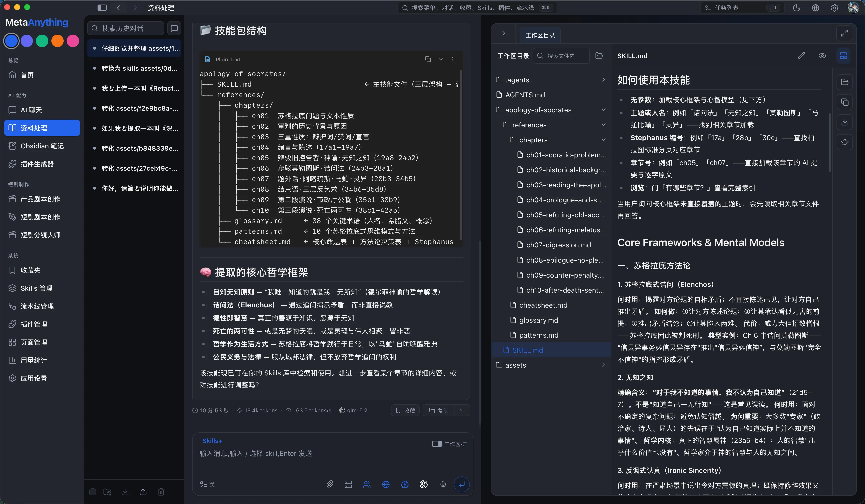Click the 搜索历史对话 search field
The width and height of the screenshot is (865, 504).
pos(126,28)
